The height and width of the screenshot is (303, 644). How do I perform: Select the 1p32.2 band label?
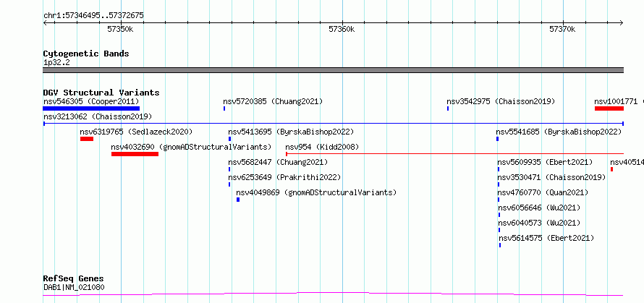click(x=56, y=63)
